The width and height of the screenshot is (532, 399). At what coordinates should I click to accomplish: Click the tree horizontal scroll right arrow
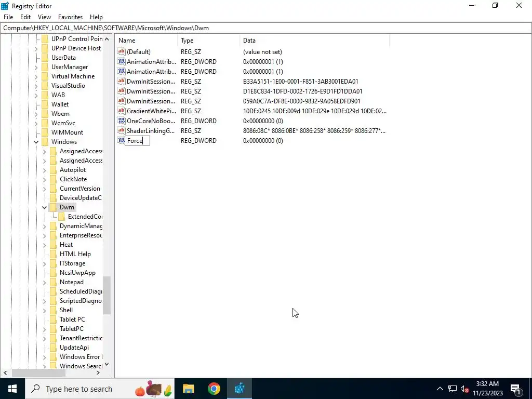coord(98,373)
